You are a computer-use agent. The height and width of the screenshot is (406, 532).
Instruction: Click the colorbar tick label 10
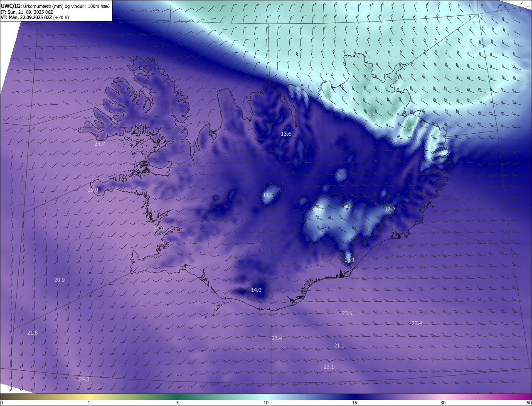pyautogui.click(x=266, y=403)
